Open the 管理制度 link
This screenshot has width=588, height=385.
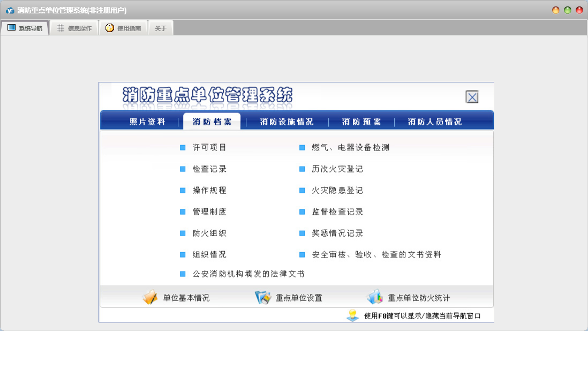click(209, 212)
